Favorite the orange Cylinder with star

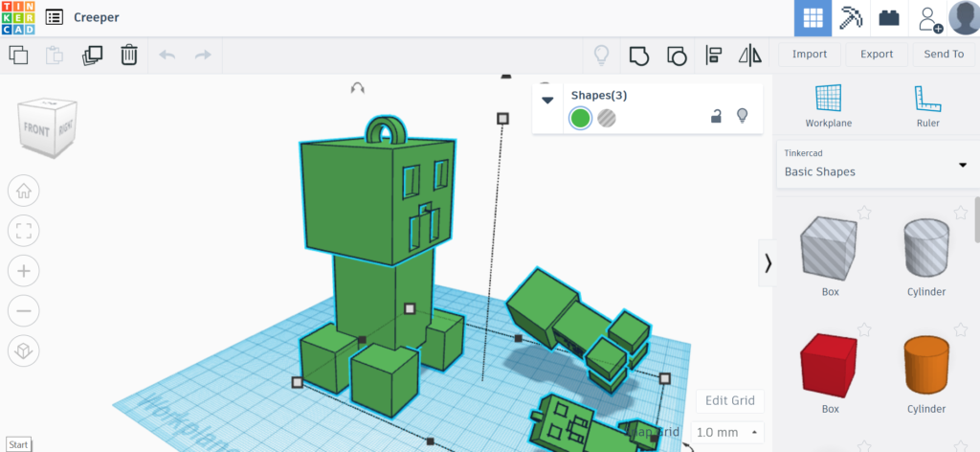coord(961,329)
